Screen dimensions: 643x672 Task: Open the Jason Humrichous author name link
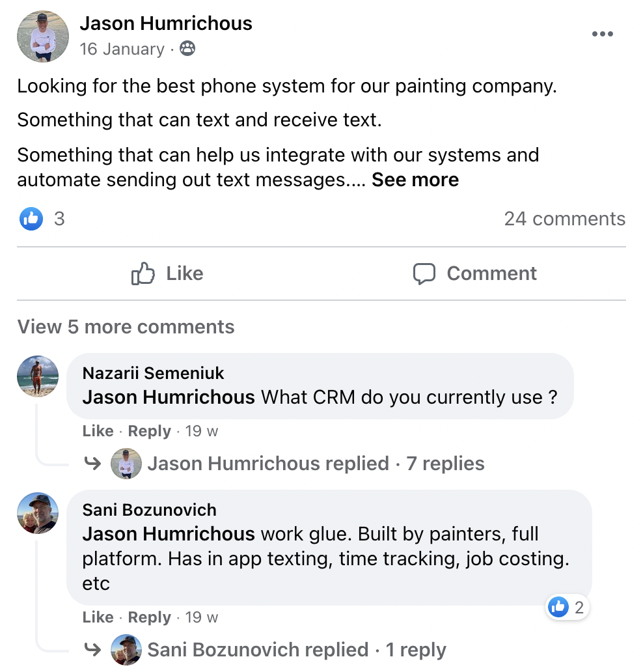166,23
